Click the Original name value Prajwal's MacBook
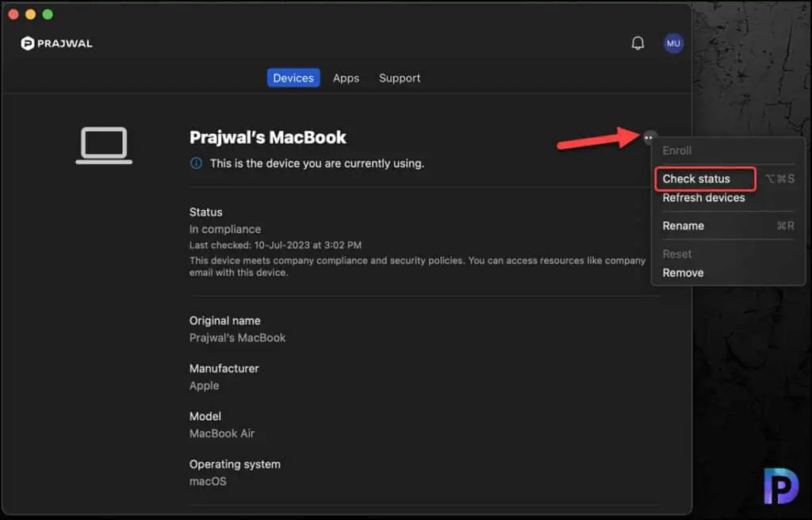Image resolution: width=812 pixels, height=520 pixels. [x=237, y=338]
